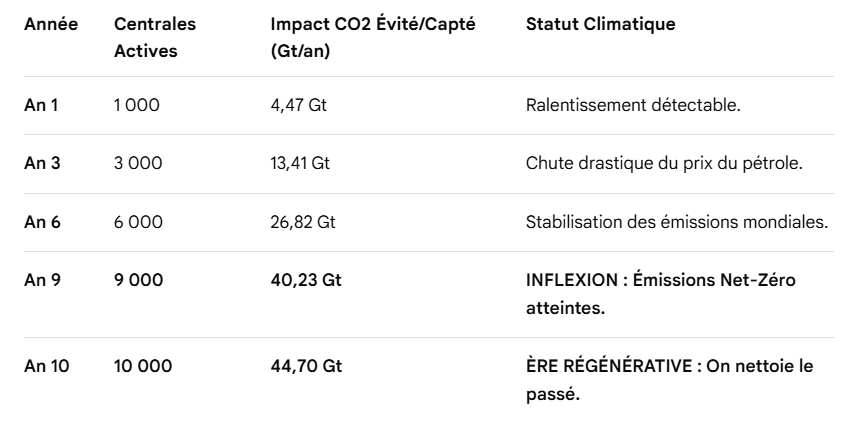Select the "An 10" row label
This screenshot has height=430, width=860.
46,367
